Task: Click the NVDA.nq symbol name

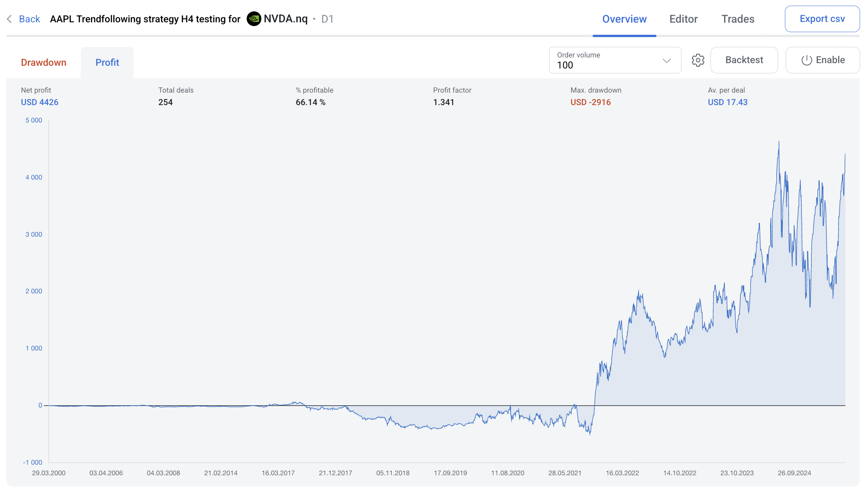Action: click(286, 19)
